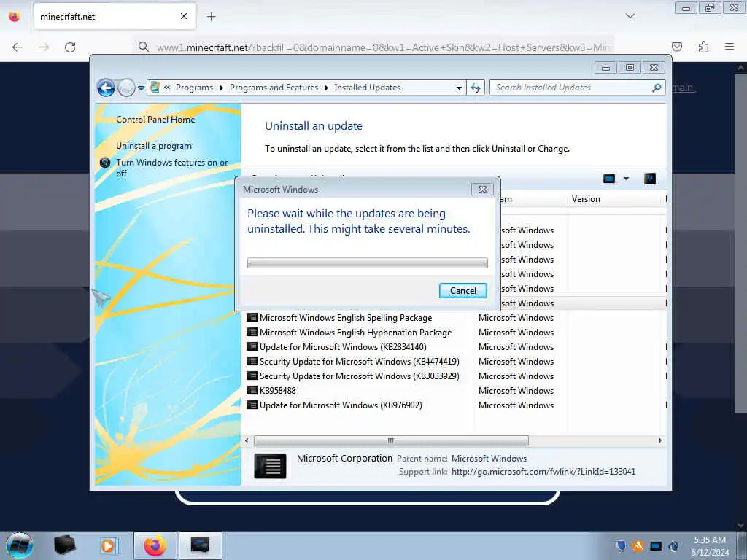Image resolution: width=747 pixels, height=560 pixels.
Task: Close the Microsoft Windows progress dialog
Action: point(482,189)
